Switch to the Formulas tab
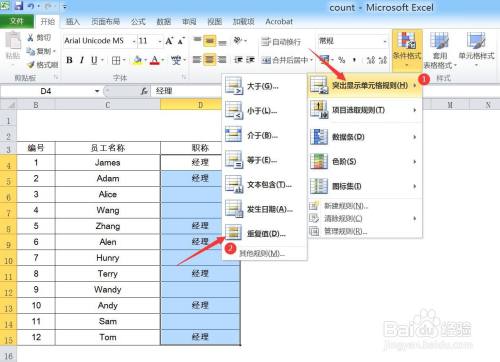The width and height of the screenshot is (500, 362). [138, 22]
